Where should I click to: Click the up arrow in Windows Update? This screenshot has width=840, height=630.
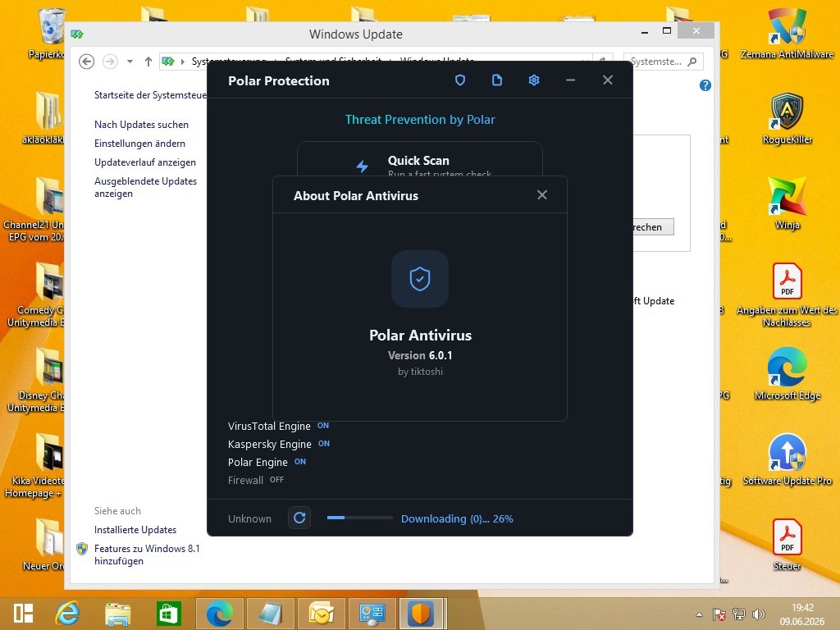pyautogui.click(x=148, y=62)
